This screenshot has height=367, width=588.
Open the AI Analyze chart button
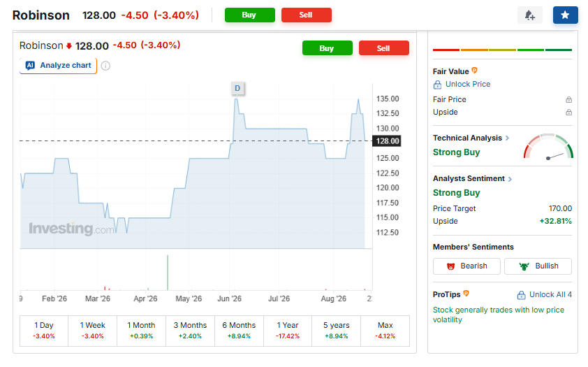click(x=58, y=66)
